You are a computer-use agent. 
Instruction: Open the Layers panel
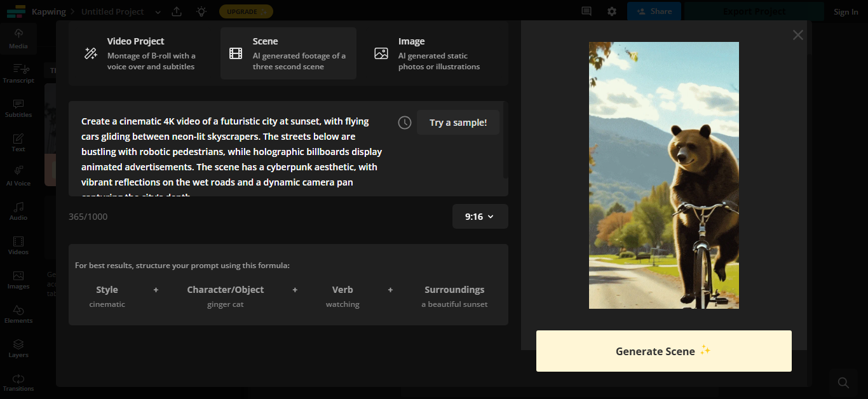18,348
